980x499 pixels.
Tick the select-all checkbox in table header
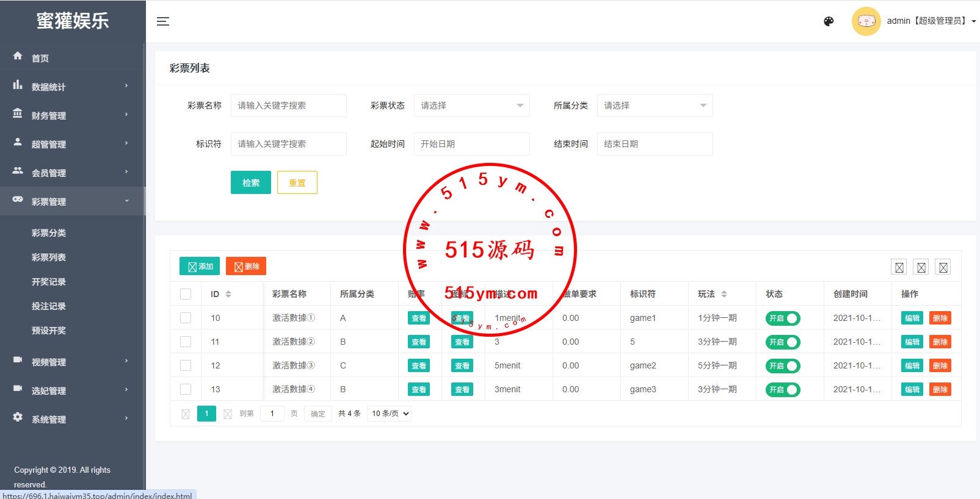pyautogui.click(x=186, y=294)
